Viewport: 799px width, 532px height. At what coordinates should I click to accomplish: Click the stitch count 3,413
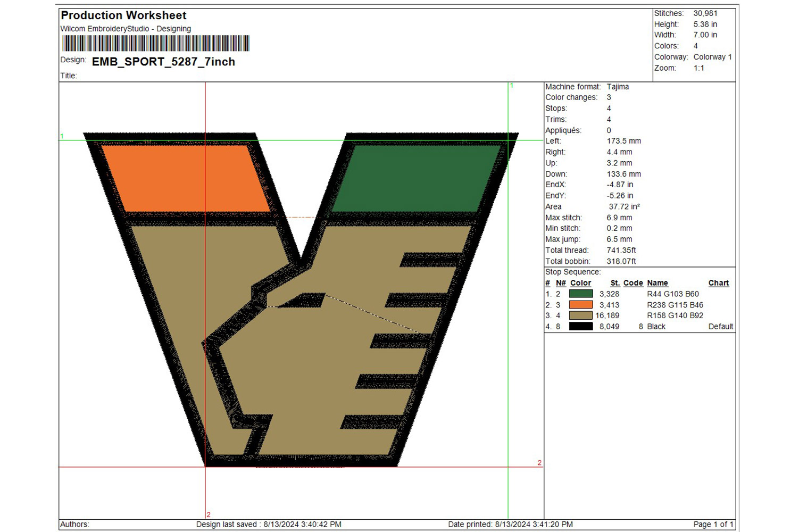pos(609,305)
